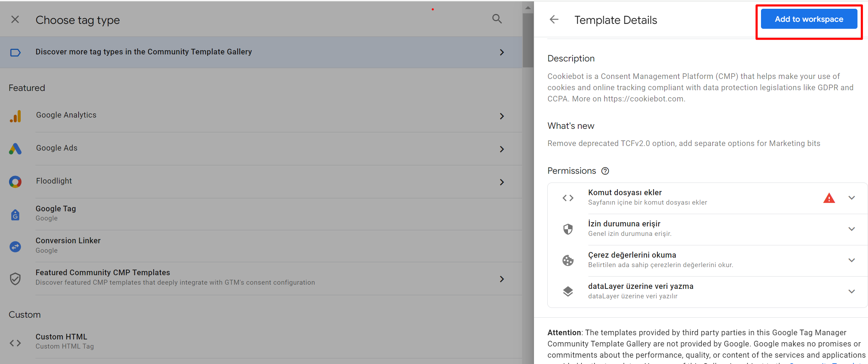Expand the Çerez değerlerini okuma permission
The width and height of the screenshot is (868, 364).
click(x=852, y=260)
